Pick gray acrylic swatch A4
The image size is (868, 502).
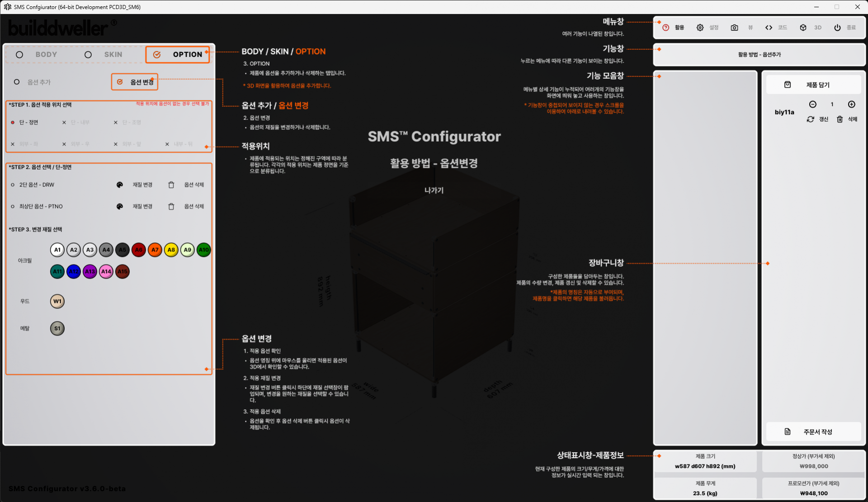coord(106,250)
